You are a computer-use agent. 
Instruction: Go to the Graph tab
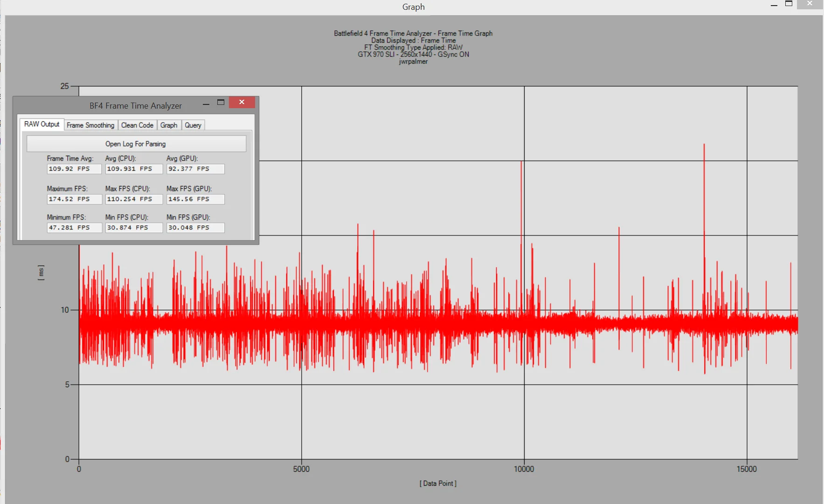click(169, 125)
